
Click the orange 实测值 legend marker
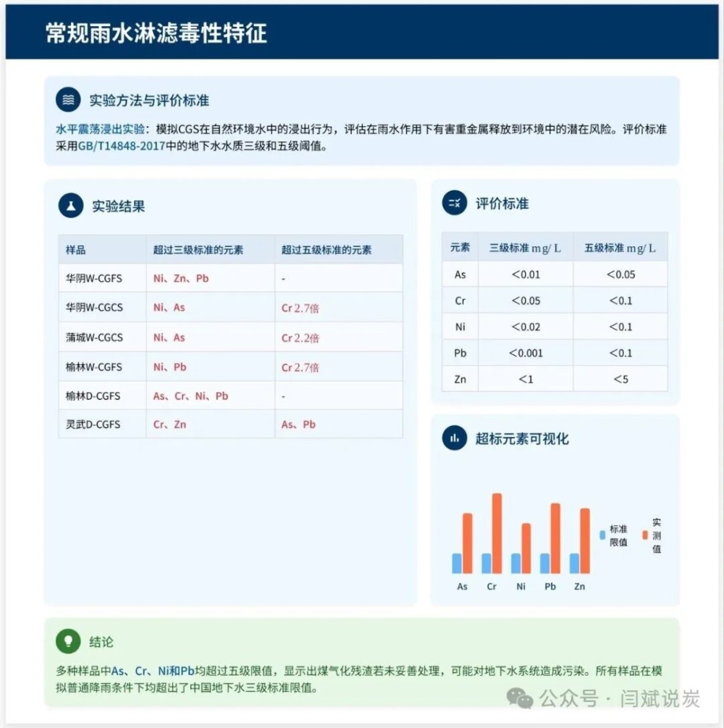pos(644,535)
